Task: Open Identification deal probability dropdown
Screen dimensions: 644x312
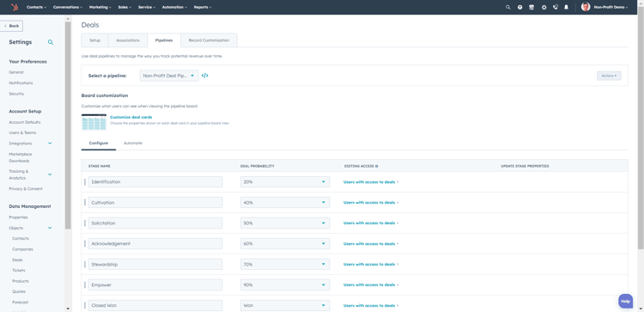Action: tap(285, 181)
